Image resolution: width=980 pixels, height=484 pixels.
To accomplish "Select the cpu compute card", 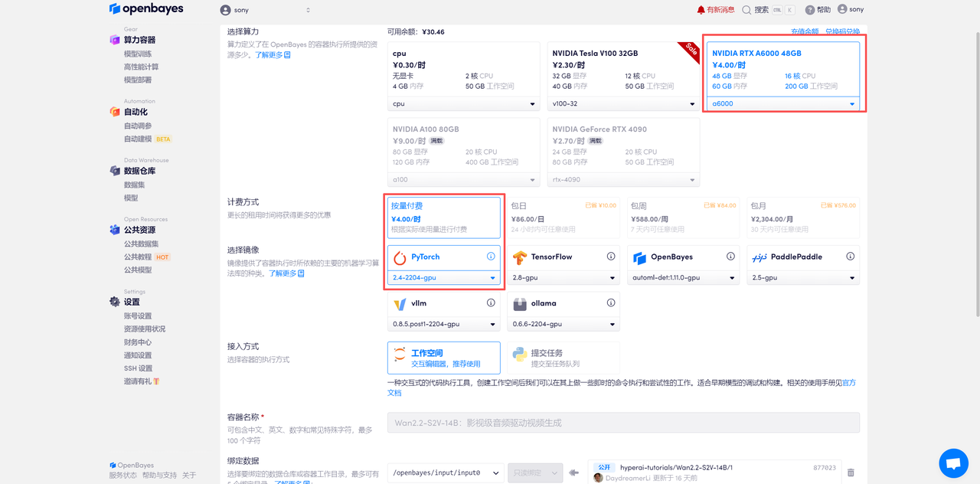I will tap(462, 77).
